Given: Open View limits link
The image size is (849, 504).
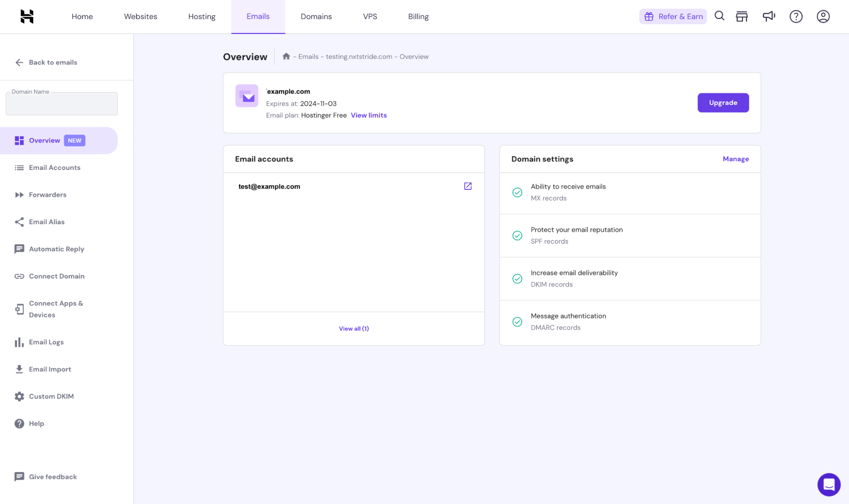Looking at the screenshot, I should tap(368, 115).
